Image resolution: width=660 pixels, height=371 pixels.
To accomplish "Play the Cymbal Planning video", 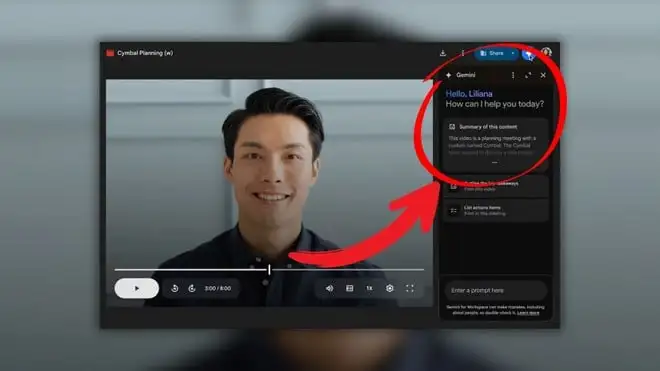I will pyautogui.click(x=136, y=288).
